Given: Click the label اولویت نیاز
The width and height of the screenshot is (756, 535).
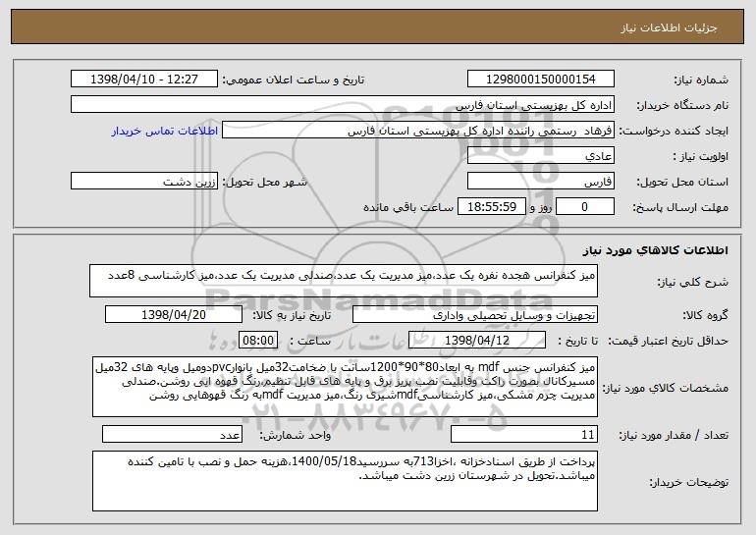Looking at the screenshot, I should coord(701,156).
